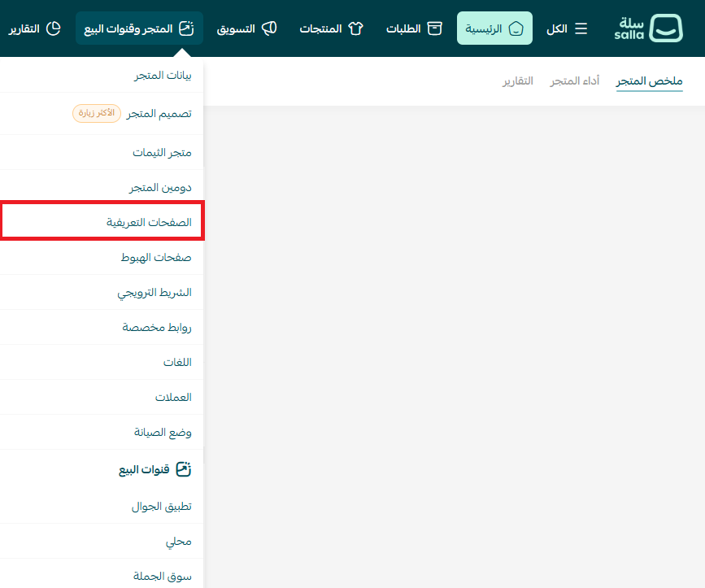Open the hamburger menu icon beside الكل

click(x=581, y=28)
